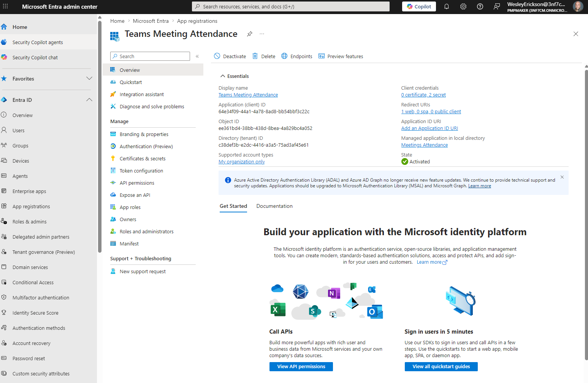Open Authentication (Preview)
The width and height of the screenshot is (588, 383).
click(153, 146)
